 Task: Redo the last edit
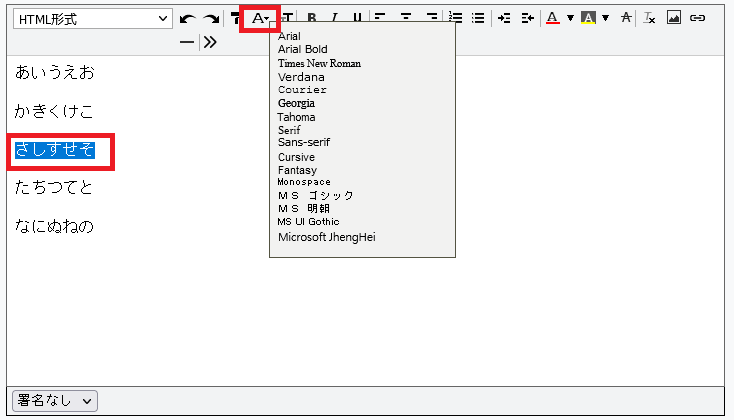click(212, 19)
